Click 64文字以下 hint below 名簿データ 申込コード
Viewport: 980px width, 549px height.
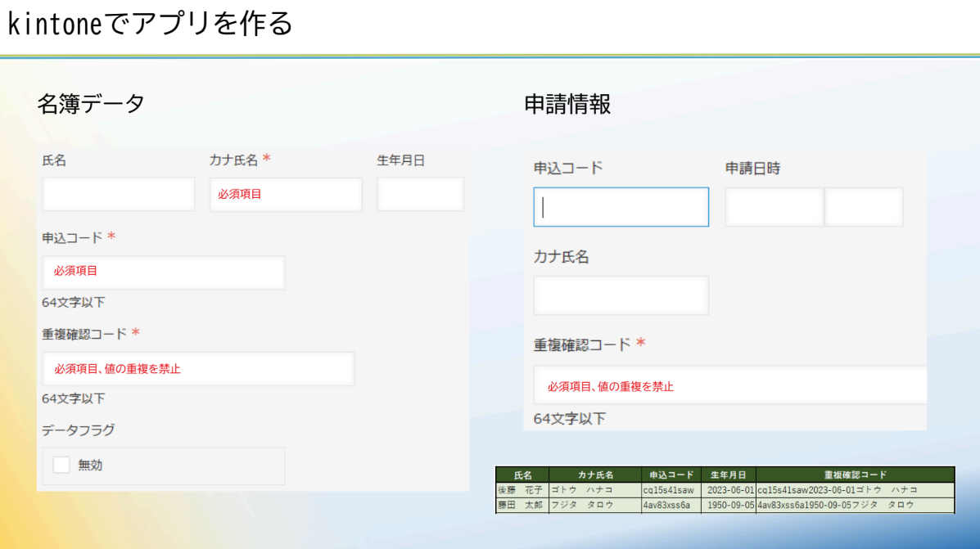click(73, 302)
